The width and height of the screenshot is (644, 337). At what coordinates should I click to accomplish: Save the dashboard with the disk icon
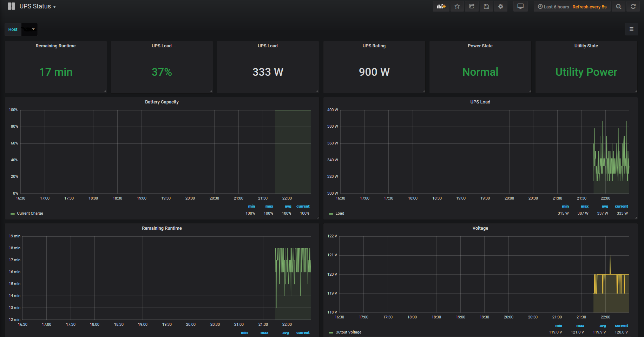[x=486, y=6]
